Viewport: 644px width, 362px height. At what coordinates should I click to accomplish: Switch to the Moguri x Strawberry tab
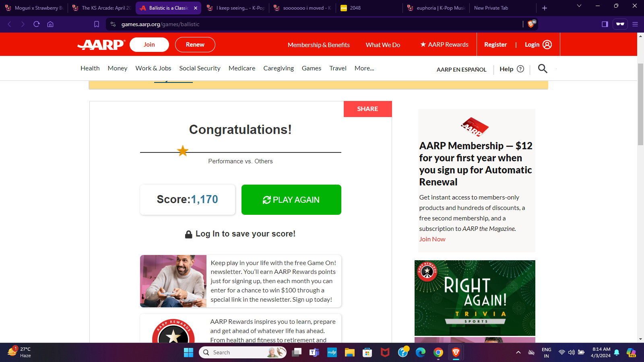tap(35, 8)
